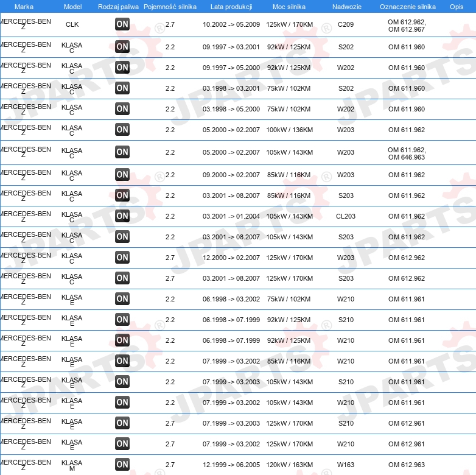The image size is (476, 475).
Task: Click ON icon in OM 646.963 row
Action: (x=122, y=152)
